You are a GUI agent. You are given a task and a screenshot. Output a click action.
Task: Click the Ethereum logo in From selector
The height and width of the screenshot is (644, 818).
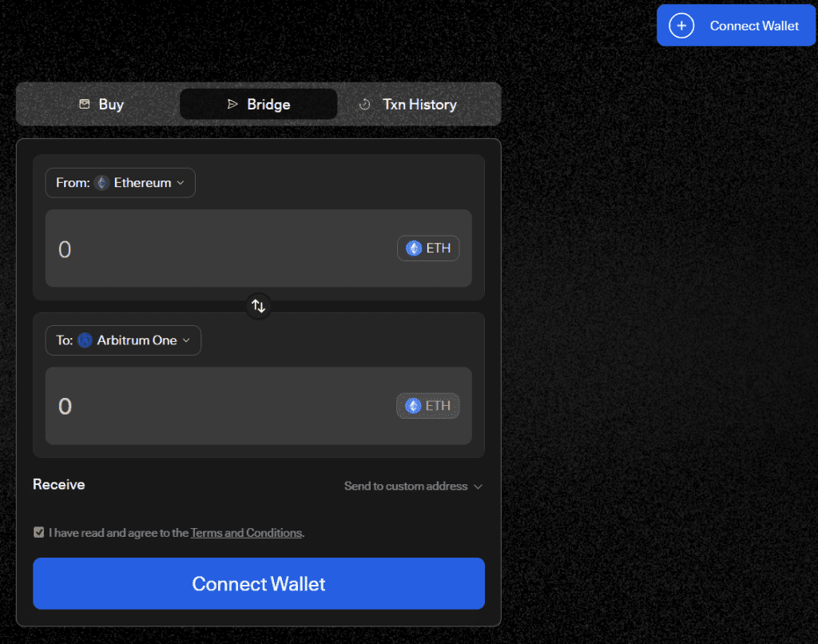tap(101, 183)
